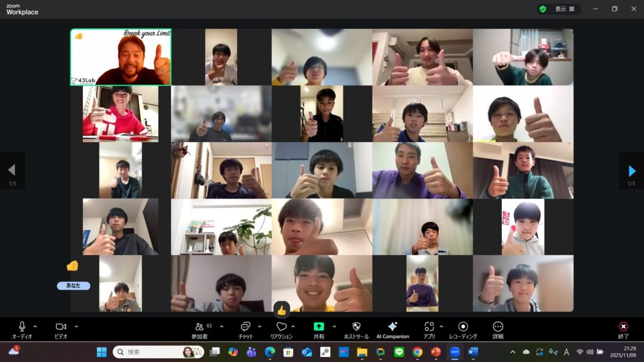Expand the sharing options chevron beside 共有
644x362 pixels.
(334, 326)
